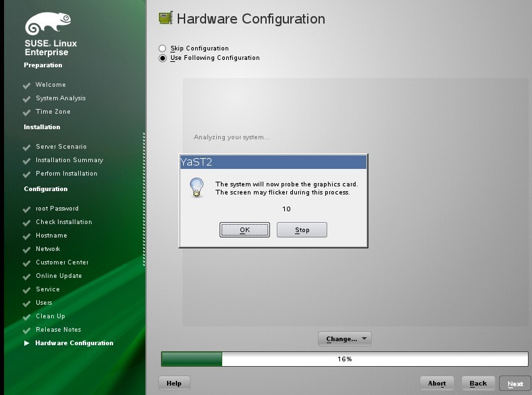Click the YaST2 dialog title bar
This screenshot has height=395, width=532.
(x=273, y=161)
